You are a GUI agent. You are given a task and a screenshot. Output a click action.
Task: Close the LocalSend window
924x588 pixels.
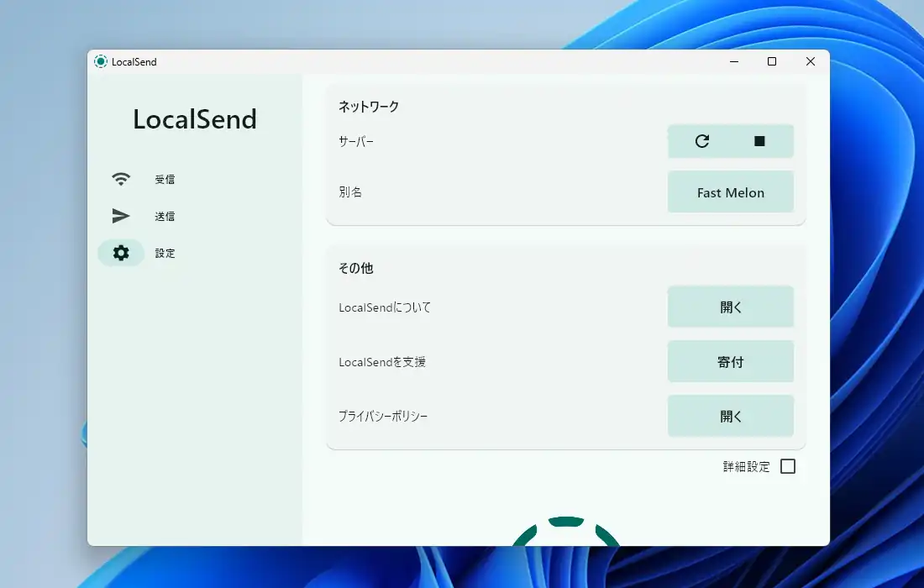(x=811, y=61)
